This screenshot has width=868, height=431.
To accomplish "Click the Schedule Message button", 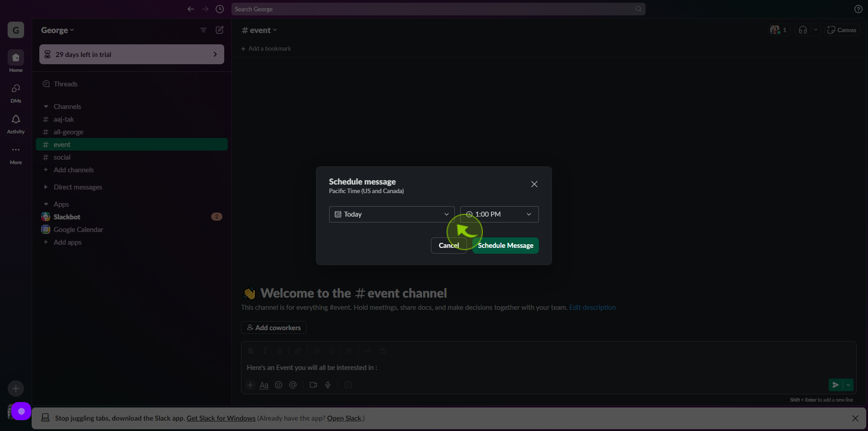I will tap(505, 246).
